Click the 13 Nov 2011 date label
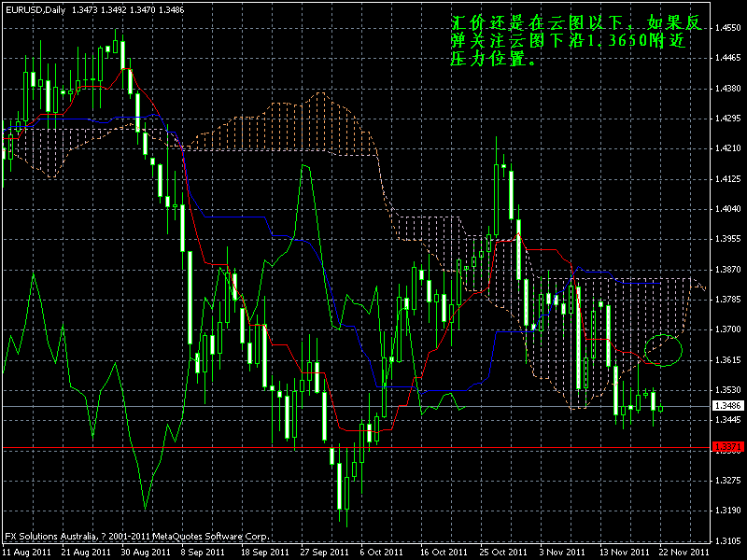The width and height of the screenshot is (747, 560). 623,553
